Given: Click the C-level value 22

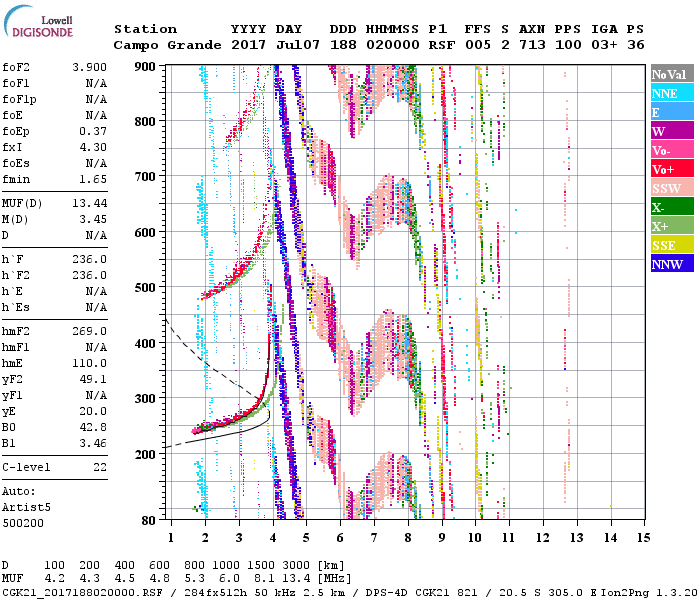Looking at the screenshot, I should coord(100,466).
